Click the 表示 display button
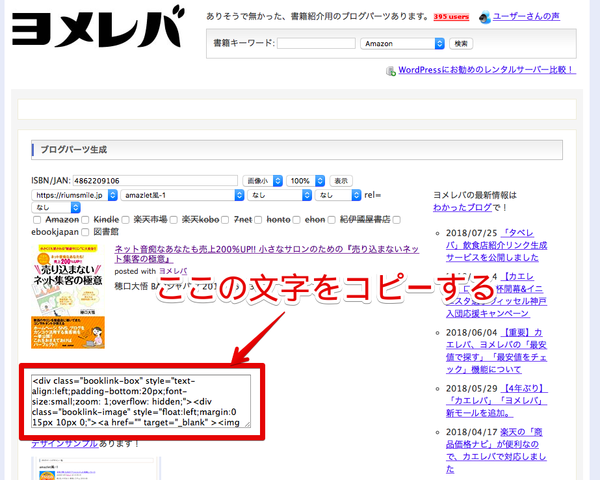 [x=341, y=181]
